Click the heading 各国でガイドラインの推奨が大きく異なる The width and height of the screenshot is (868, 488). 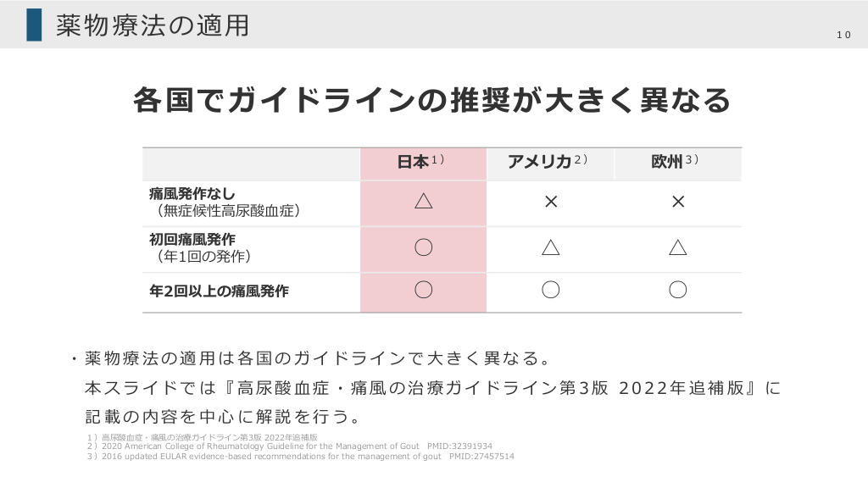pos(432,100)
